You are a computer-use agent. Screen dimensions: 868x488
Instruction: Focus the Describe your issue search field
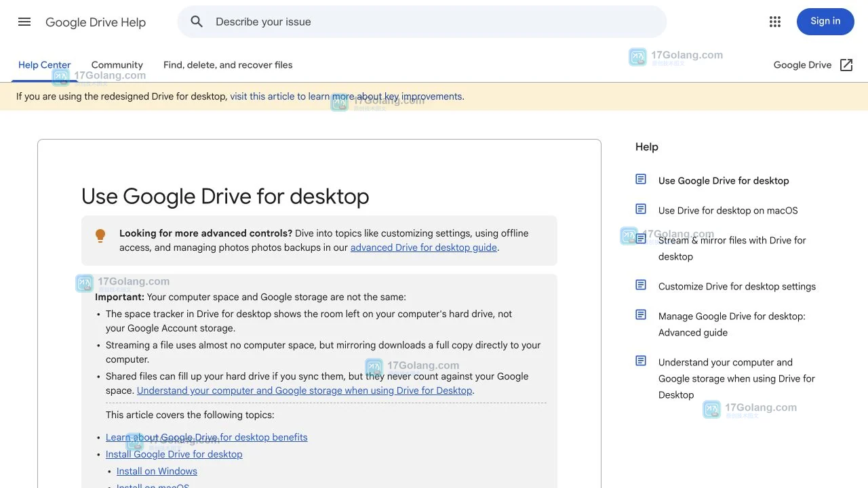point(422,22)
